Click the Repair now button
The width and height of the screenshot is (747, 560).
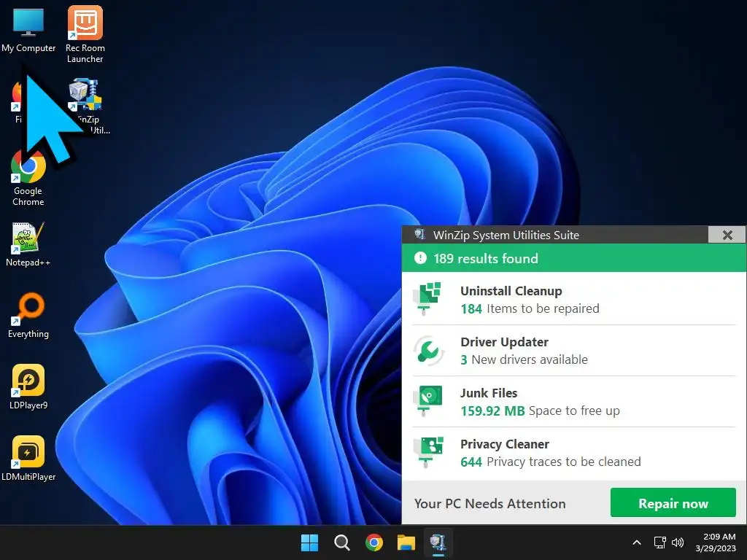[673, 503]
